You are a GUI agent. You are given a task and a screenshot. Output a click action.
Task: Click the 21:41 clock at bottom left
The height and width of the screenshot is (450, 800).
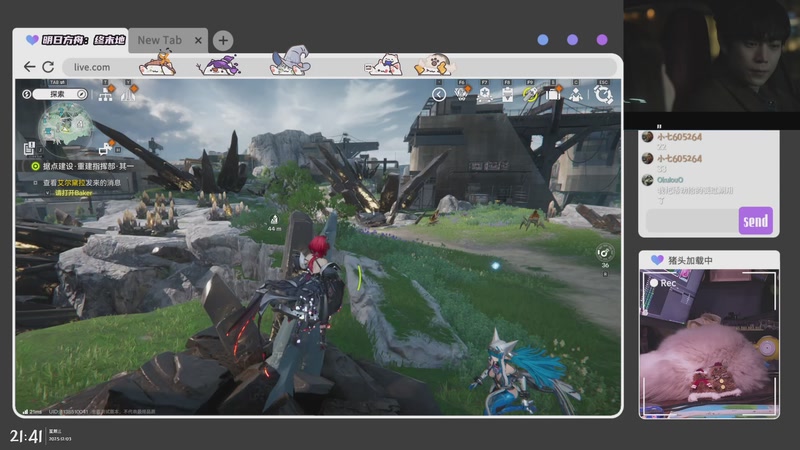[x=26, y=436]
